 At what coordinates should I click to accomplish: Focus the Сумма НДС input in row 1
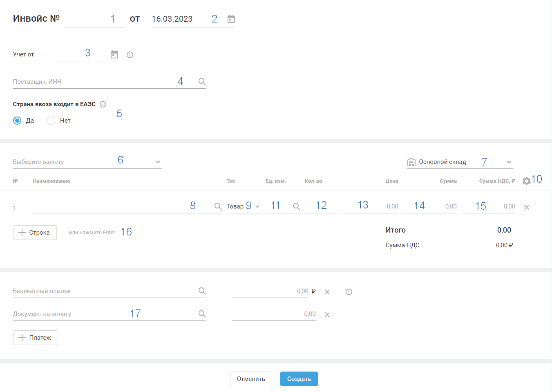[x=488, y=206]
